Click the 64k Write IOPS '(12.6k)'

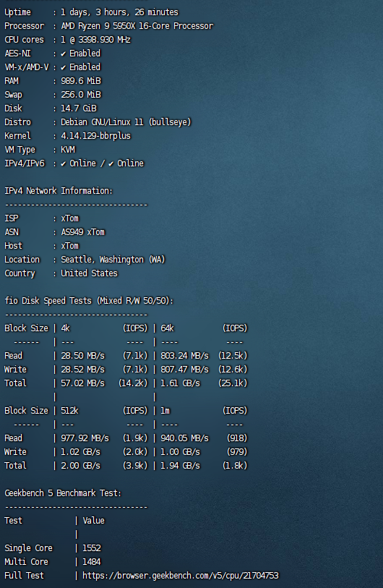[x=233, y=370]
